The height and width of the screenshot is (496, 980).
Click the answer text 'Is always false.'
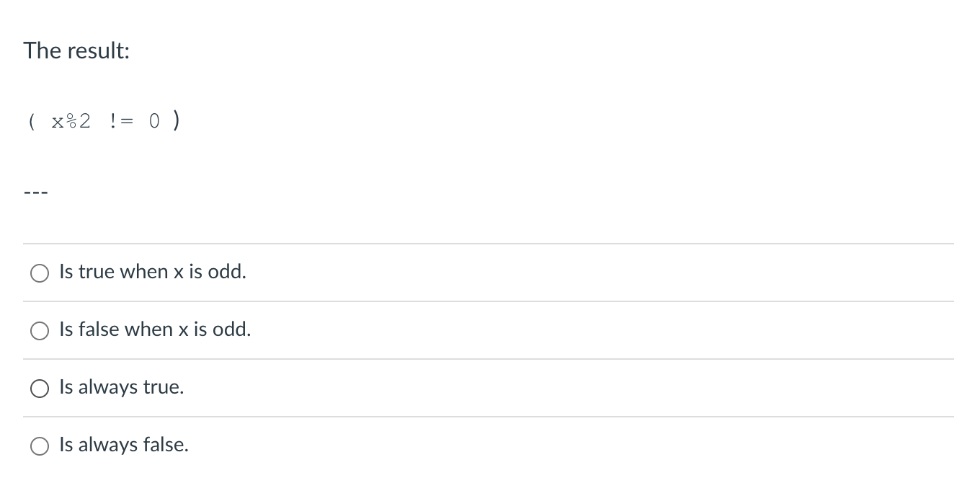[x=123, y=445]
